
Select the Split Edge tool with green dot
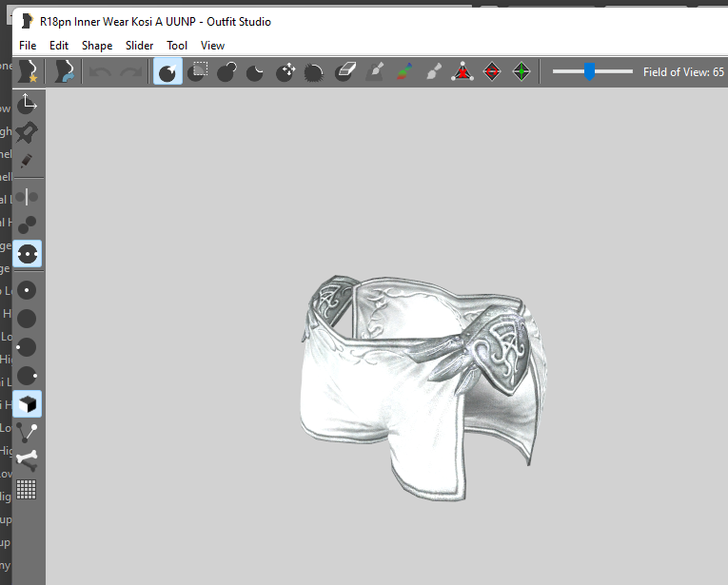(521, 71)
